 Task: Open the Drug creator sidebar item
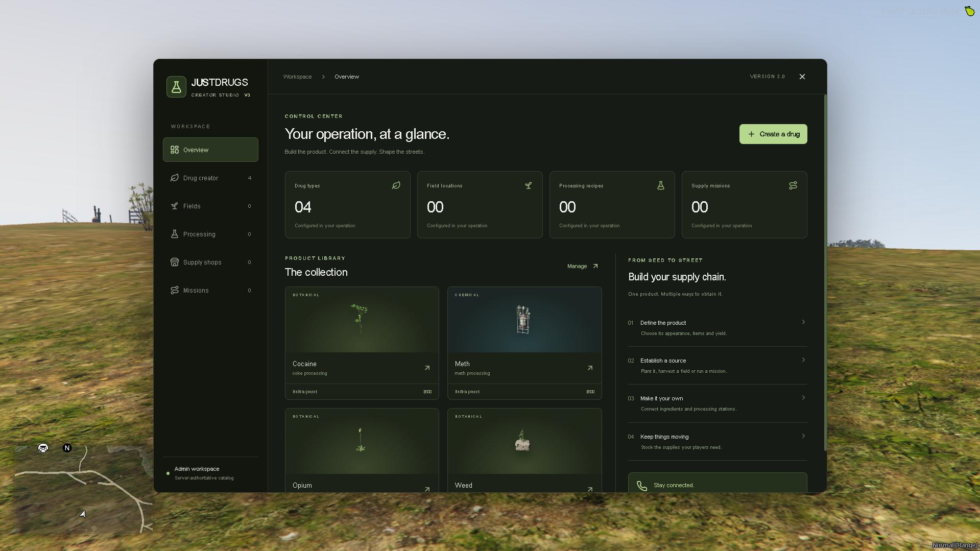click(x=210, y=178)
